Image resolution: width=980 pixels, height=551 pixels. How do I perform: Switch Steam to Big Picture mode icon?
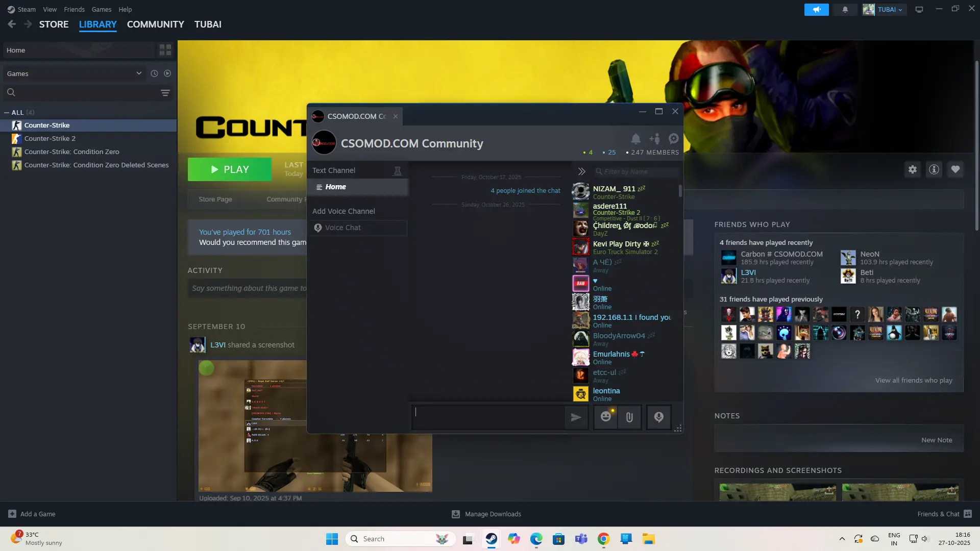pyautogui.click(x=919, y=10)
